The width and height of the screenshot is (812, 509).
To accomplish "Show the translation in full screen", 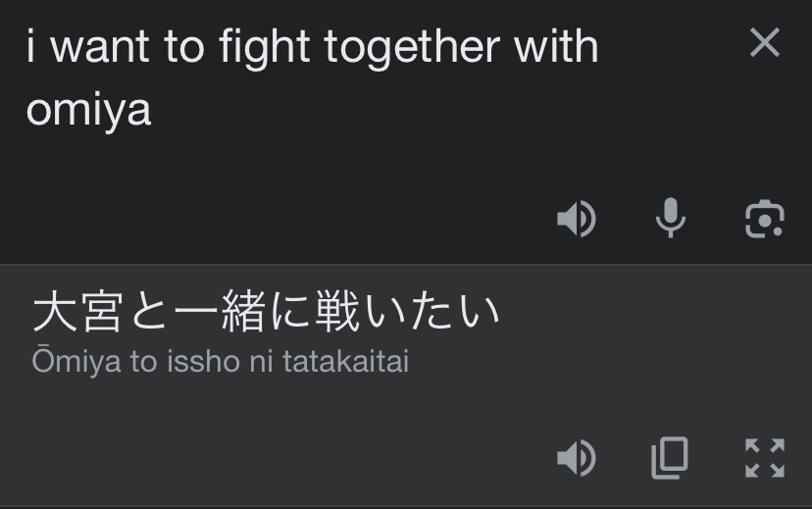I will click(x=764, y=457).
